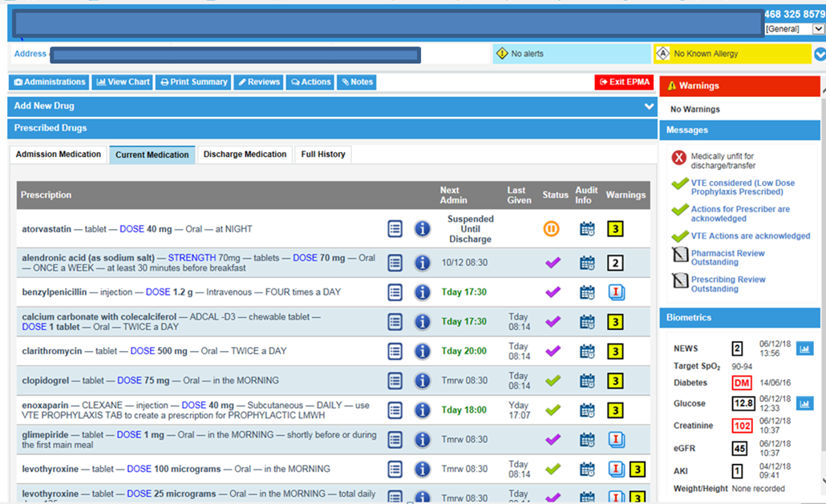Screen dimensions: 826x504
Task: Open Pharmacist Review Outstanding link
Action: pos(727,258)
